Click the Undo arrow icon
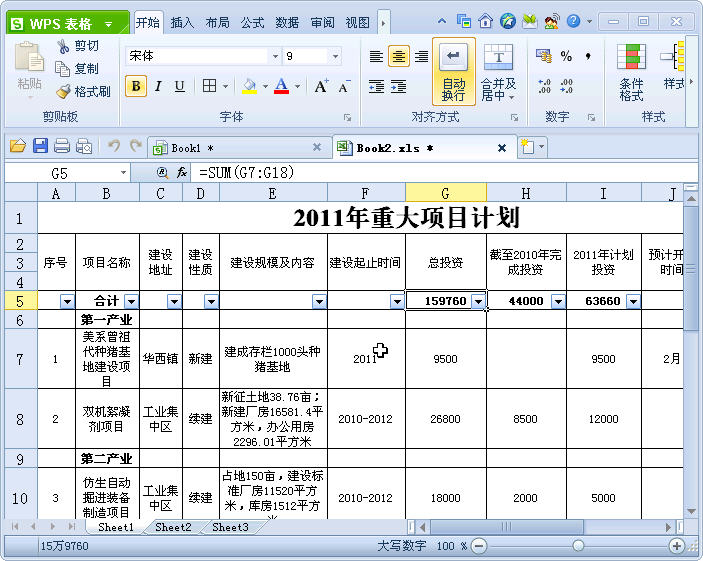This screenshot has height=561, width=703. click(113, 146)
